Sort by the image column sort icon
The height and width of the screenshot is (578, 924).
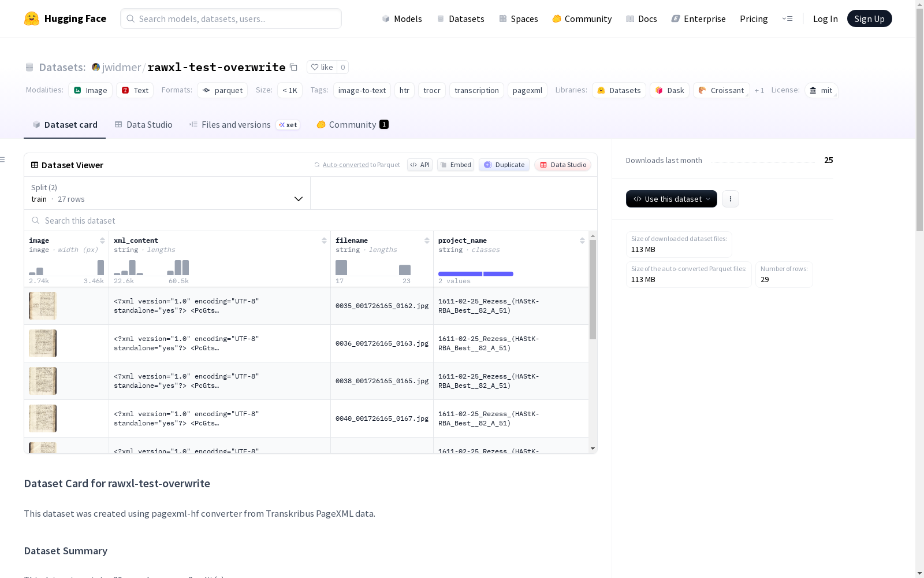(102, 240)
